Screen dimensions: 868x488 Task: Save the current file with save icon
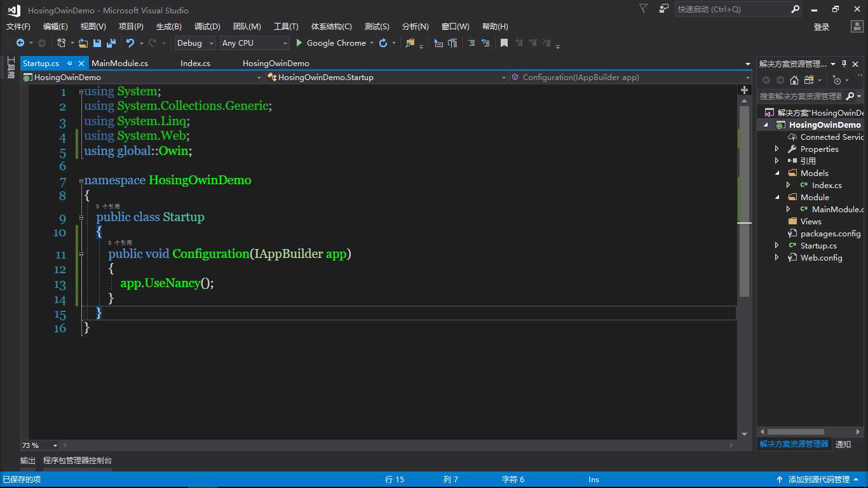(x=97, y=43)
